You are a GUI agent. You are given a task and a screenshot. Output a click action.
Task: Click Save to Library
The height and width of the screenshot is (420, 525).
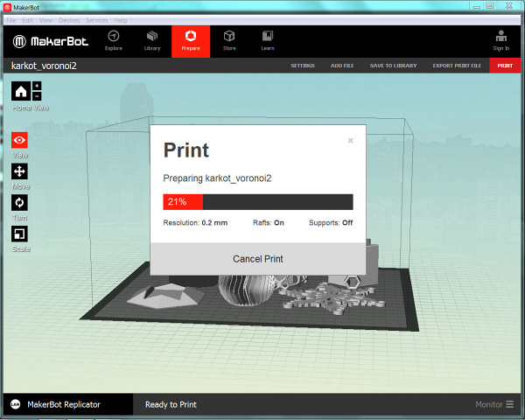(394, 66)
